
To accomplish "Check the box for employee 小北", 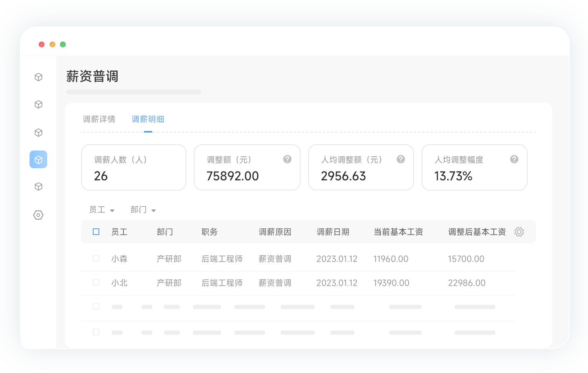I will coord(96,283).
